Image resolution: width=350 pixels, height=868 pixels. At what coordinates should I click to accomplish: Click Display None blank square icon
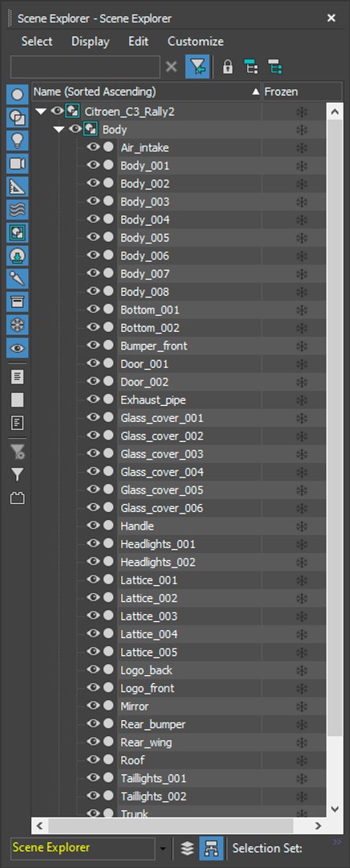17,400
